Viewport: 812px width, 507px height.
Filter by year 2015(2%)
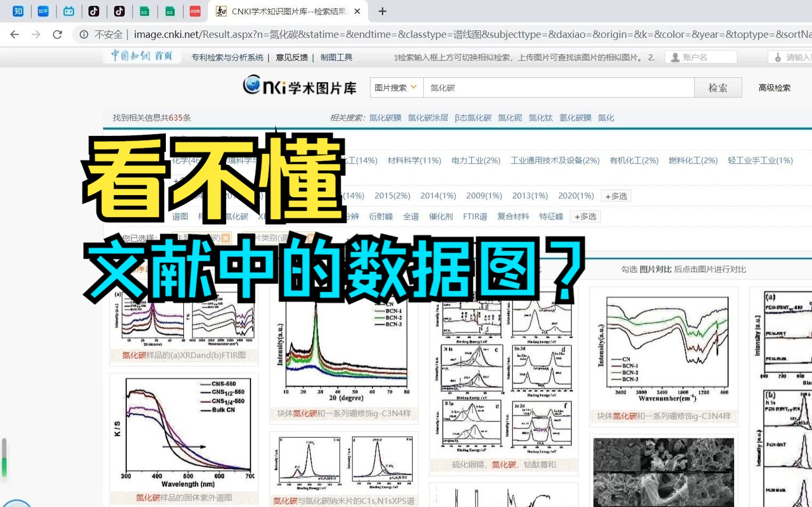click(392, 196)
